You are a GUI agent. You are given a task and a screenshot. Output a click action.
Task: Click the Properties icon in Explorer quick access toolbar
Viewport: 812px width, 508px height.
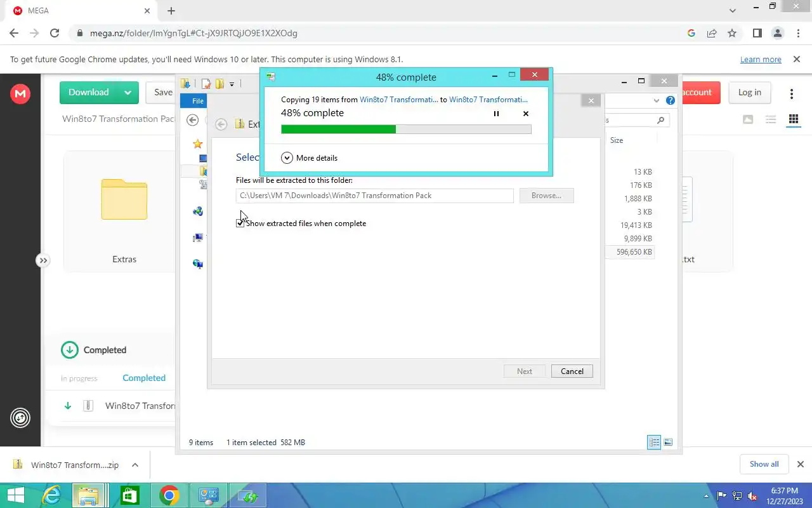(x=206, y=84)
